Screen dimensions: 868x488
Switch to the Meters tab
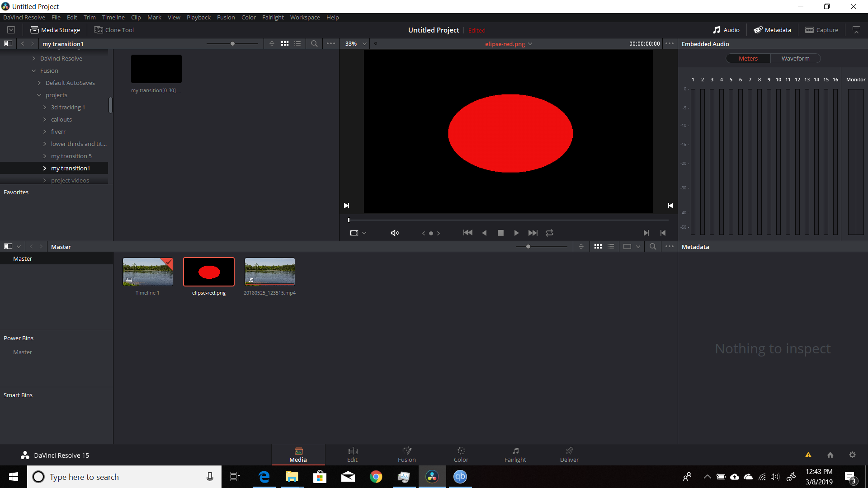[x=748, y=58]
